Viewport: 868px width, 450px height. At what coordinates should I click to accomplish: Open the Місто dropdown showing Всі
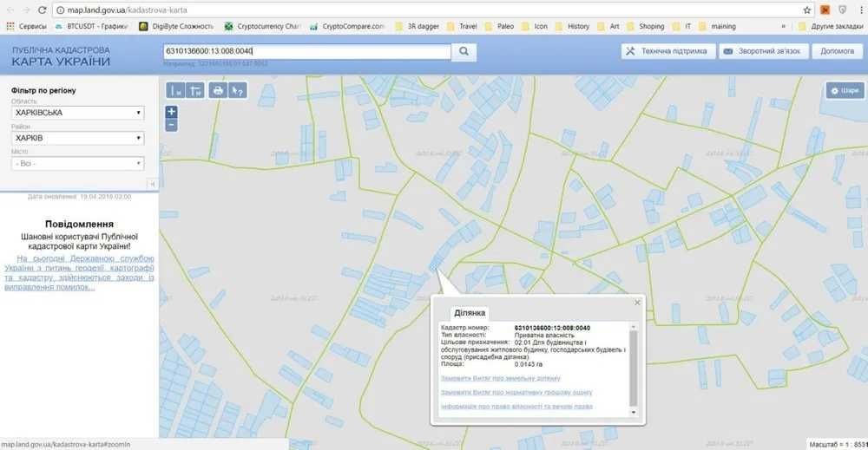[x=77, y=164]
